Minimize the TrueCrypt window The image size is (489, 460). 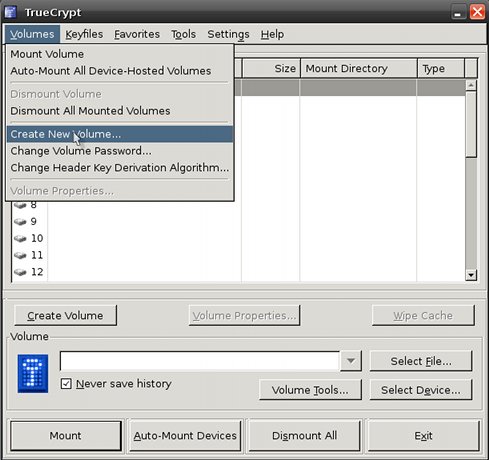tap(458, 12)
